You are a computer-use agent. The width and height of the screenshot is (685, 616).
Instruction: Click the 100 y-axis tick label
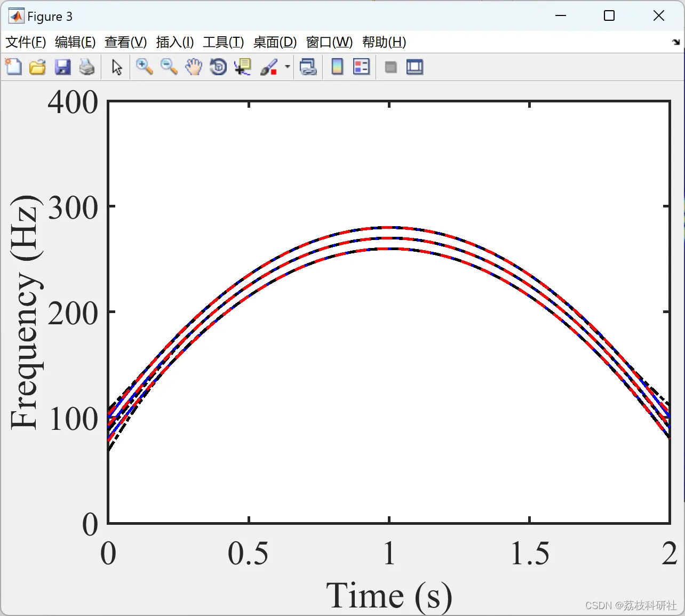coord(74,418)
